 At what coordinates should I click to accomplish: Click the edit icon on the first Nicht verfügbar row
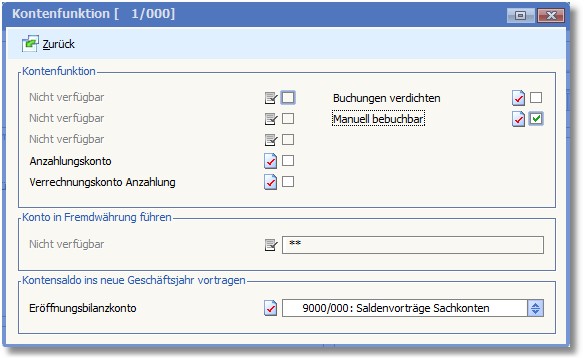pyautogui.click(x=271, y=98)
